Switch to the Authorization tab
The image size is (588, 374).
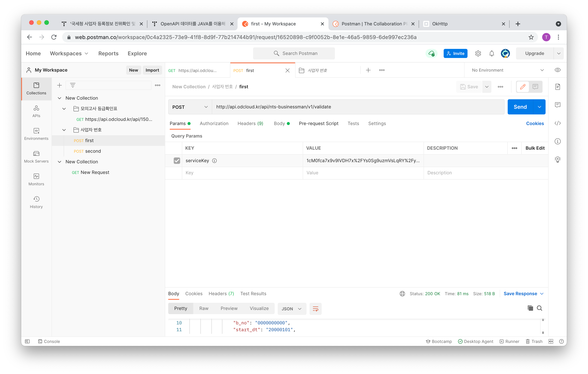(214, 123)
